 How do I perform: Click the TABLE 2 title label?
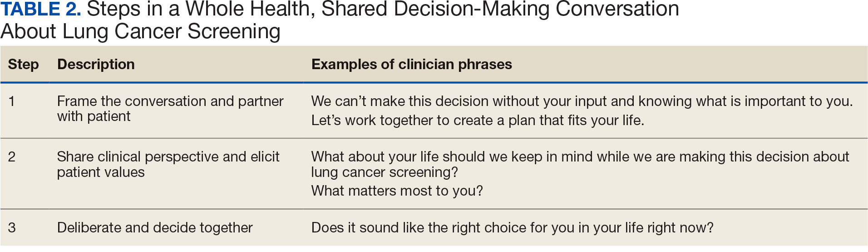(x=41, y=10)
